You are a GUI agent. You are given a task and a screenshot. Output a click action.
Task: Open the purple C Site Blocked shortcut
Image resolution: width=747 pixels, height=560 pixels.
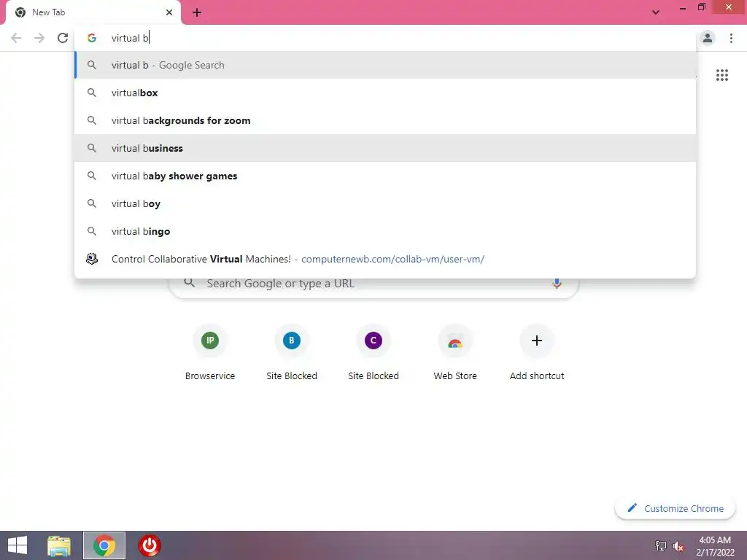(373, 352)
